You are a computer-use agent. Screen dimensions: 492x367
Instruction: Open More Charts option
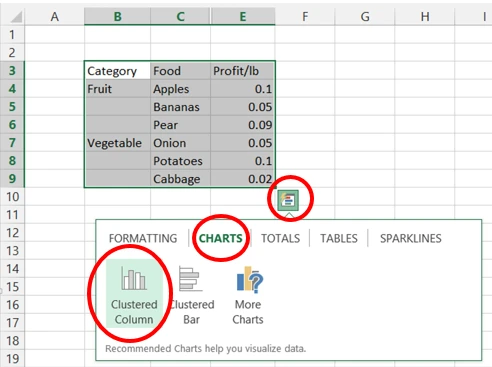[x=248, y=295]
